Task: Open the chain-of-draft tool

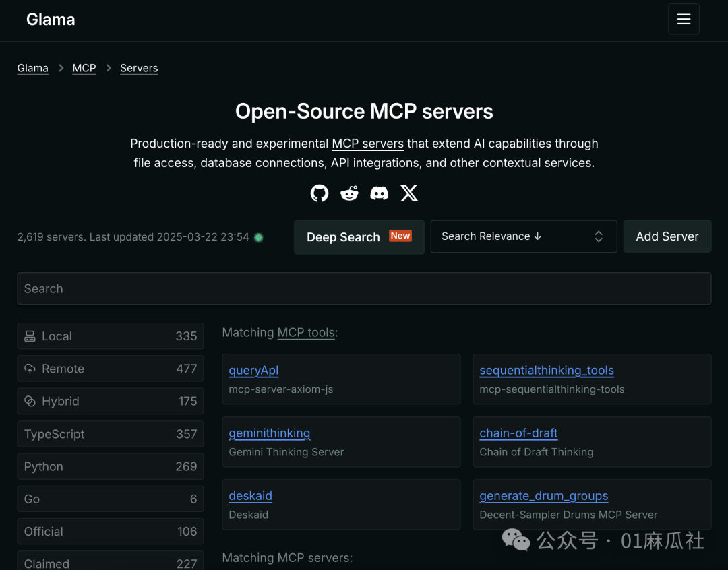Action: pos(518,433)
